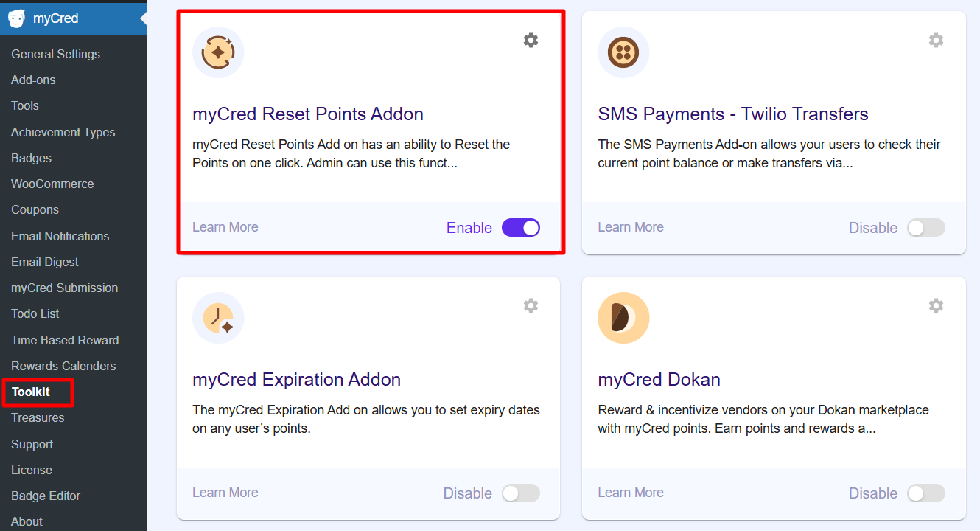The height and width of the screenshot is (531, 980).
Task: Open settings gear for Reset Points Addon
Action: pyautogui.click(x=531, y=41)
